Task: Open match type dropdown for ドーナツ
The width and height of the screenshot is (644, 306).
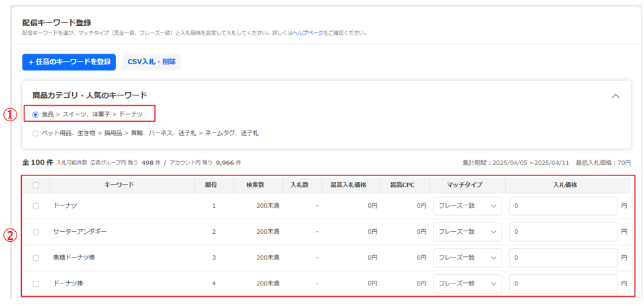Action: 467,206
